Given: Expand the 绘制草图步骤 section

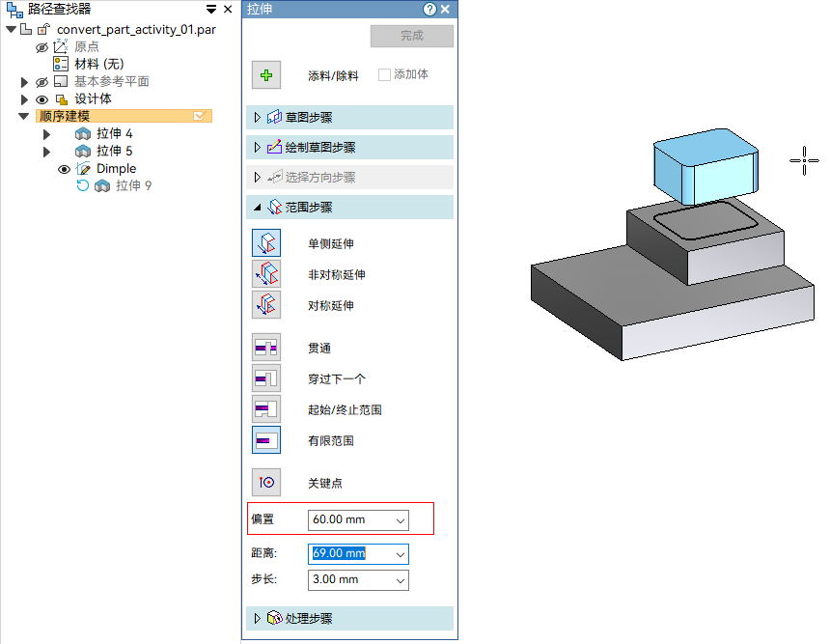Looking at the screenshot, I should click(x=258, y=147).
